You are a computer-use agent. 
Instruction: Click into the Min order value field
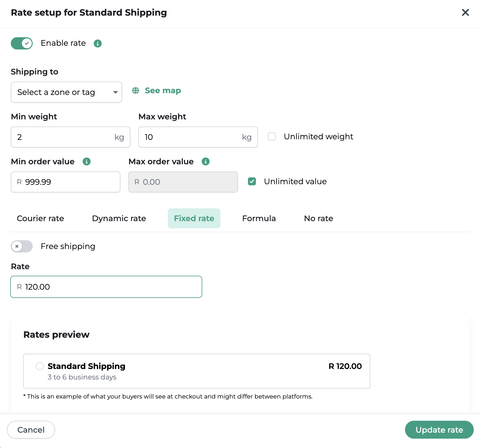[66, 182]
